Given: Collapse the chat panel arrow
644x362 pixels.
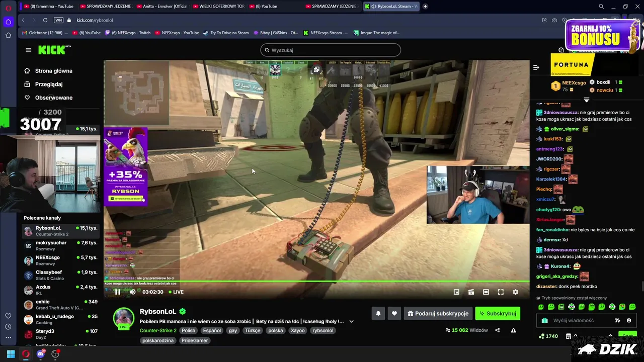Looking at the screenshot, I should (x=536, y=67).
